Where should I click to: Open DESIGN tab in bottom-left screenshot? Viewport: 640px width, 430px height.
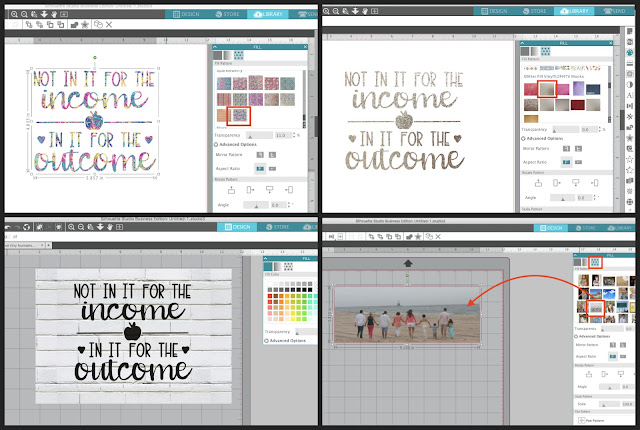(x=237, y=227)
